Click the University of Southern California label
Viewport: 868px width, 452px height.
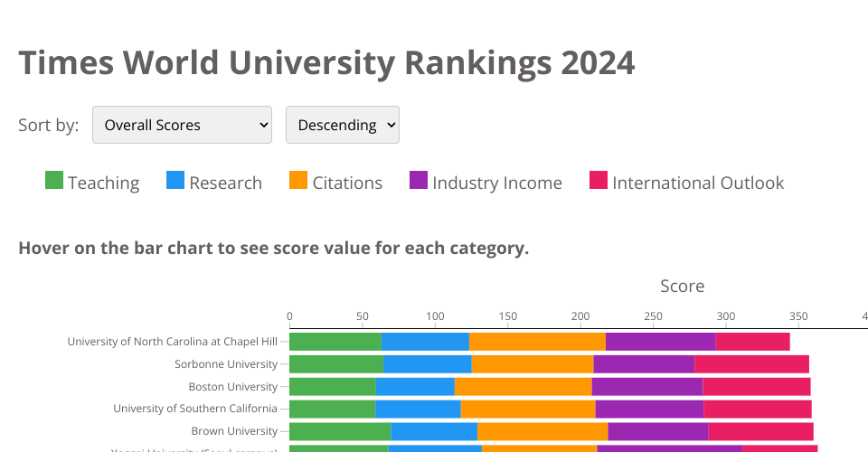click(x=195, y=409)
